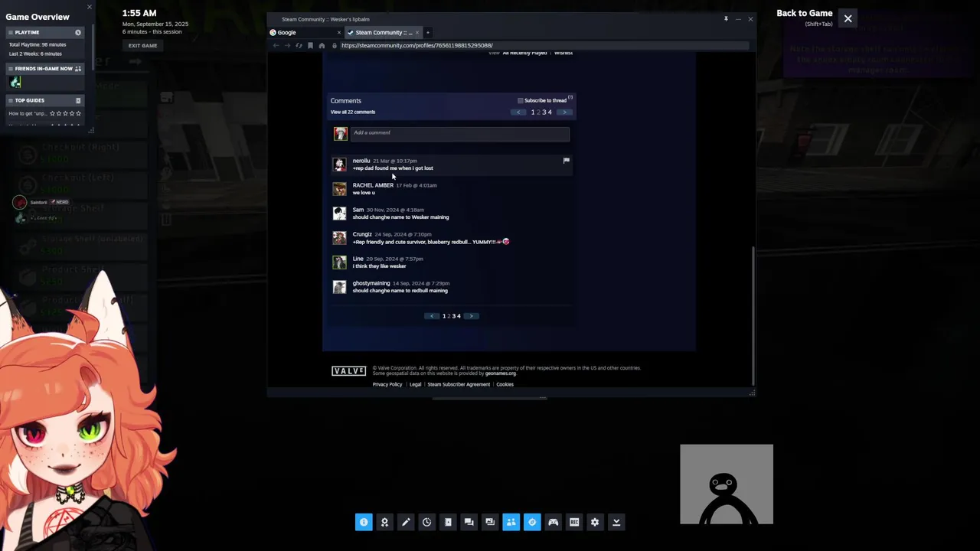Select page 1 in bottom pagination
This screenshot has width=980, height=551.
click(x=444, y=316)
